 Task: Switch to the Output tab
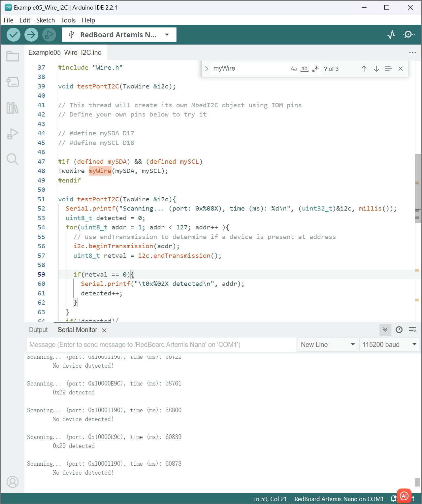pos(38,330)
